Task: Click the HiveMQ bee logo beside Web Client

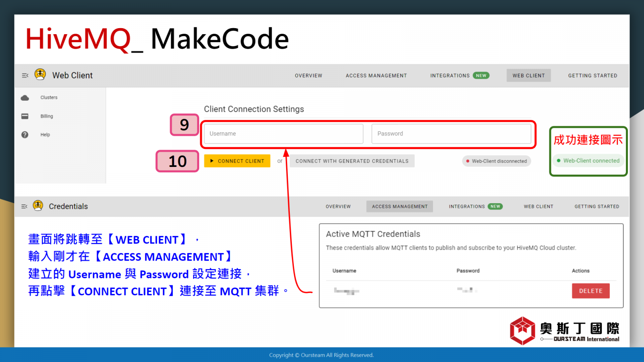Action: (40, 74)
